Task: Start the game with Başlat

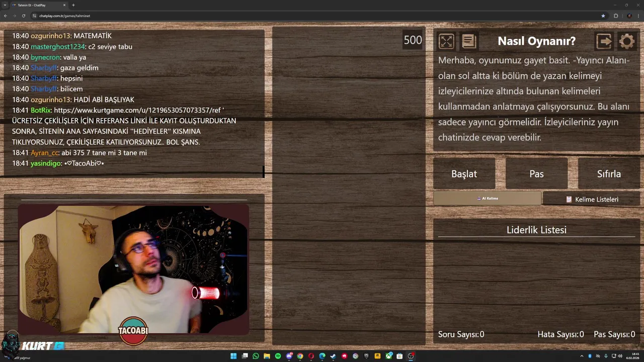Action: [x=464, y=173]
